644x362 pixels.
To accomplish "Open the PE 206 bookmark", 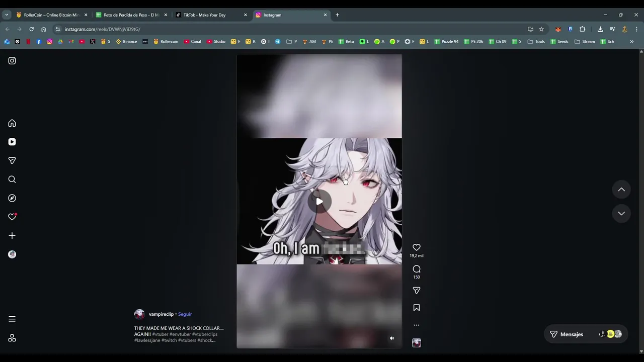I will pos(473,42).
